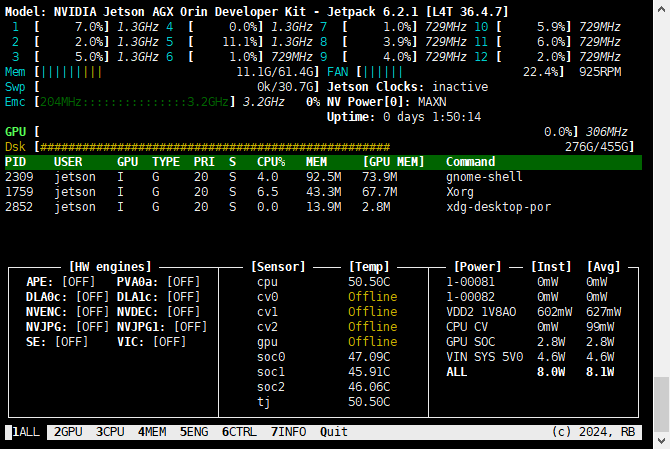Image resolution: width=670 pixels, height=449 pixels.
Task: Select the Xorg process row
Action: 323,192
